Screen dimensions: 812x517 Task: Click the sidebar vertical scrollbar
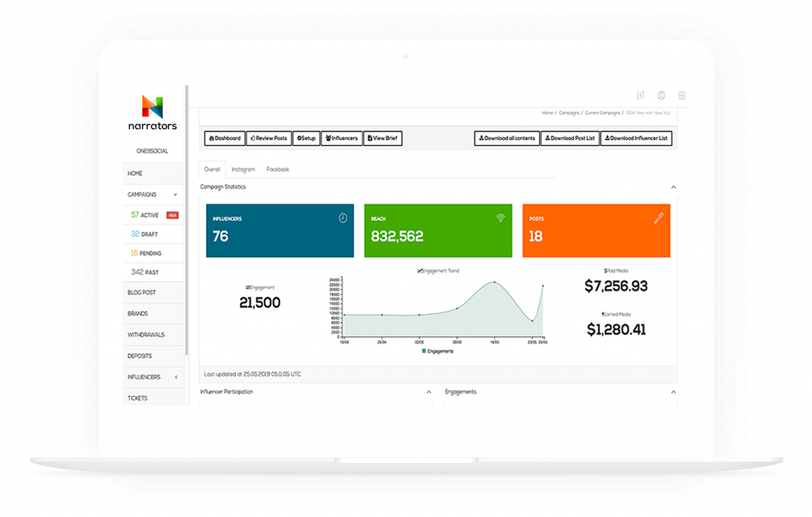186,220
